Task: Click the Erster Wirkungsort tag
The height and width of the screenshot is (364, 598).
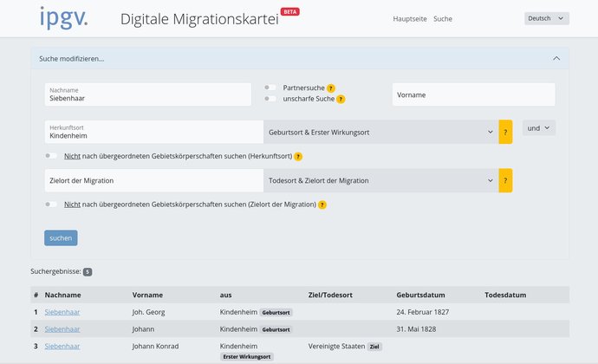Action: pos(247,357)
